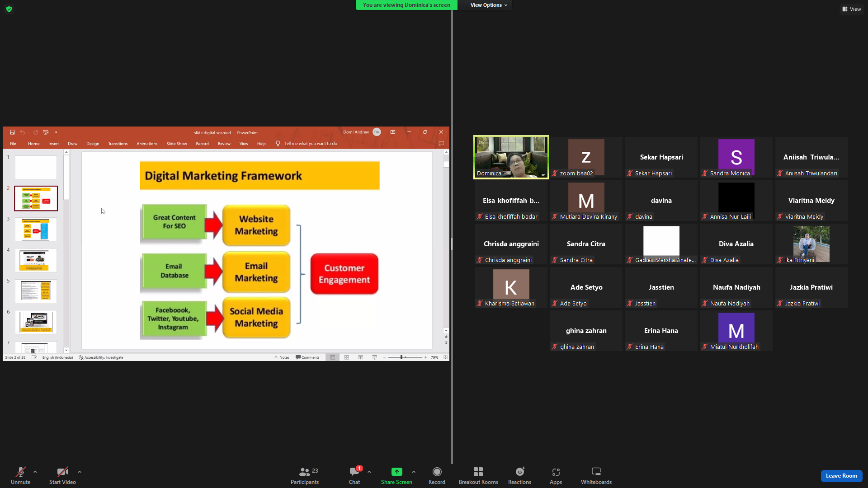This screenshot has height=488, width=868.
Task: Click Accessibility: Investigate in status bar
Action: [101, 357]
